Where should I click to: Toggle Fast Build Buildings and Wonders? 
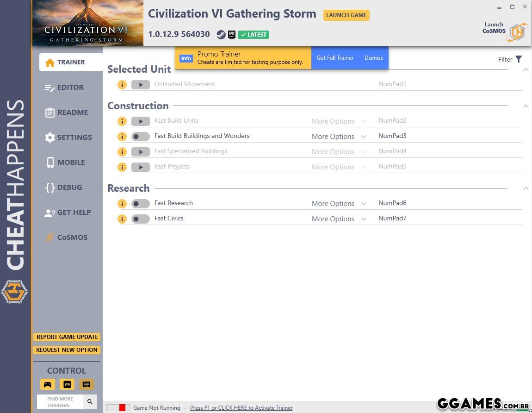click(x=140, y=136)
